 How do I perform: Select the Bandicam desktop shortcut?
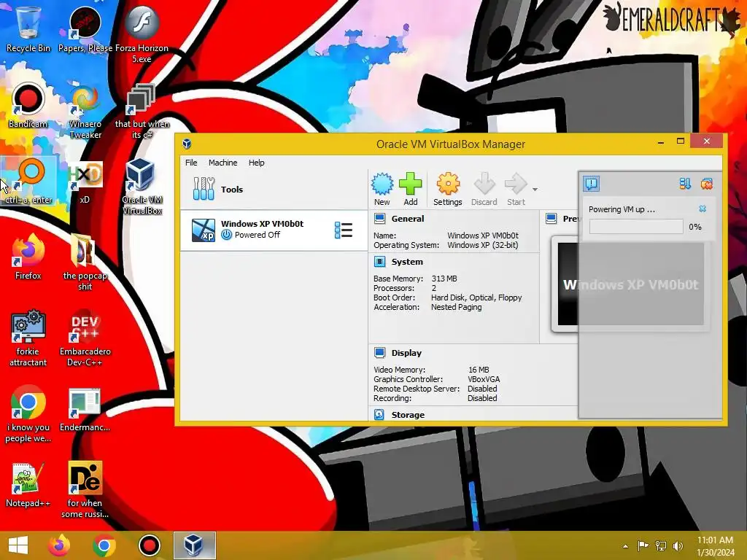pos(28,106)
